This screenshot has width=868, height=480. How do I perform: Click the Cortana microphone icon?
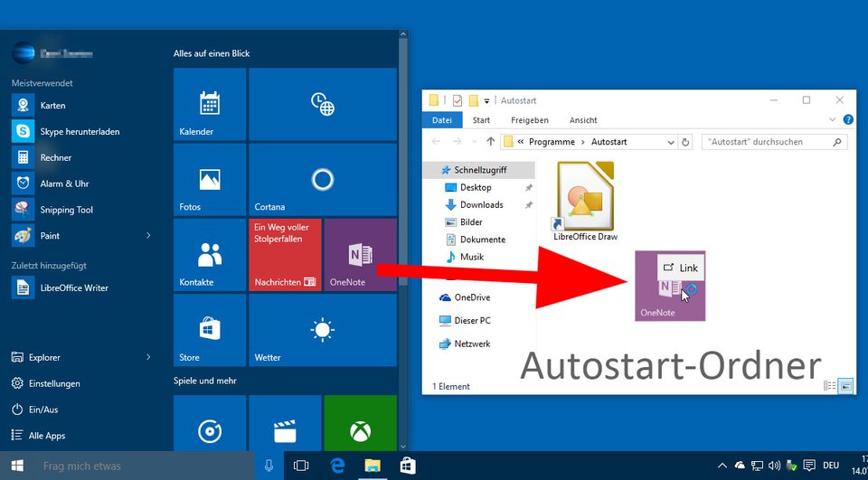[x=269, y=466]
